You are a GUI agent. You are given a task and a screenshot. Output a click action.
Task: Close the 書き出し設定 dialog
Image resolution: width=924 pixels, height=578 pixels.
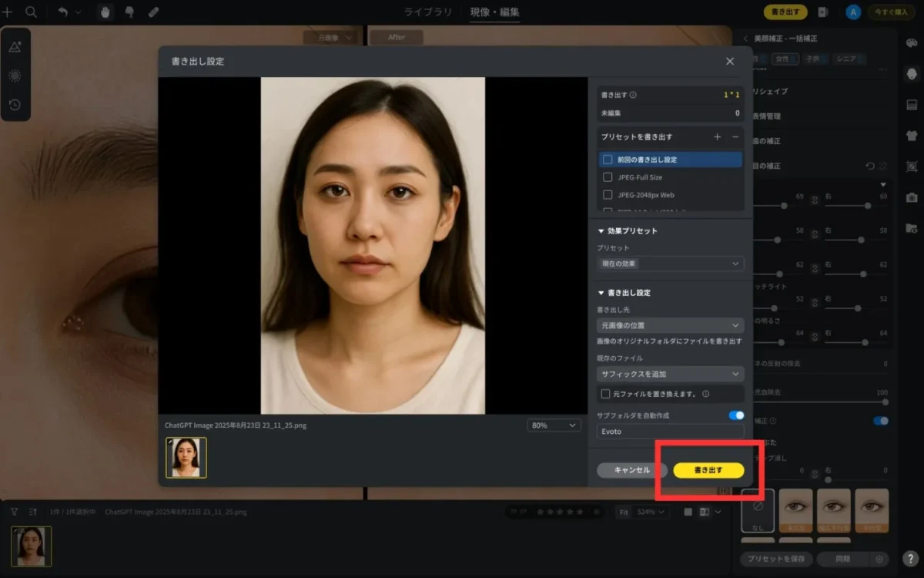click(x=730, y=61)
